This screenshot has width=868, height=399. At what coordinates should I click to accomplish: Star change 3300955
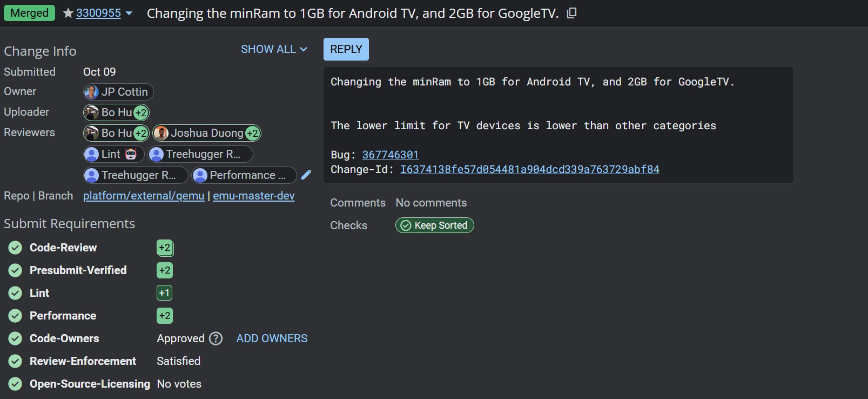[68, 13]
